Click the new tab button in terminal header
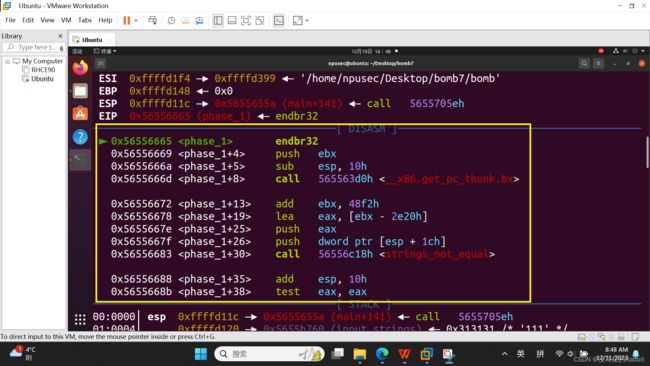Screen dimensions: 650x366 101,63
